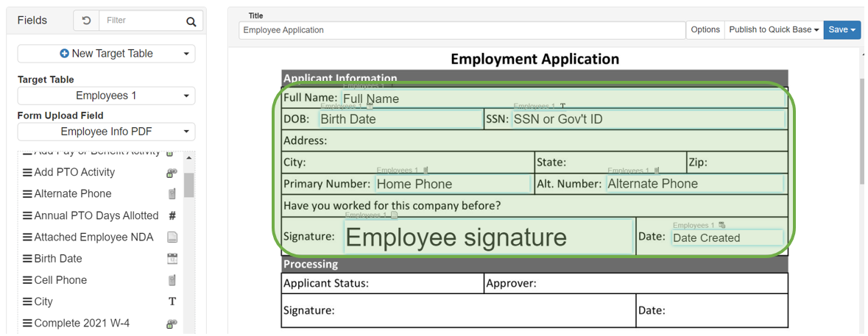Viewport: 868px width, 336px height.
Task: Click the magnifier search icon in Filter box
Action: point(191,21)
